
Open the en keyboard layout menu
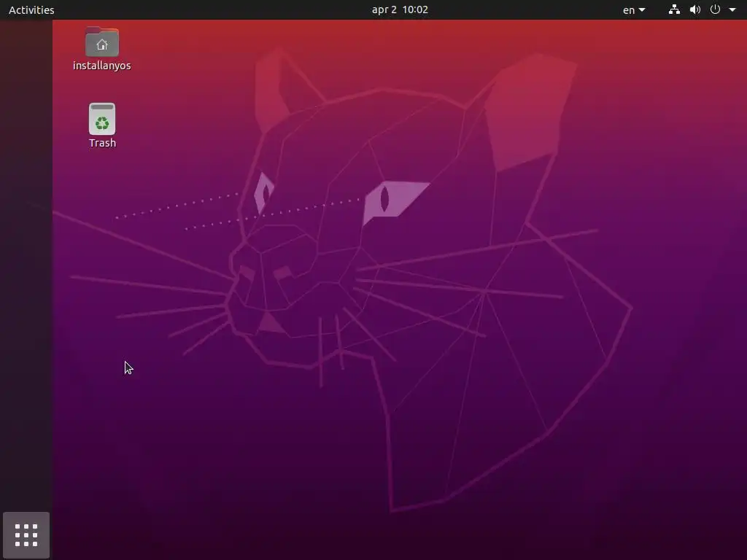point(634,10)
